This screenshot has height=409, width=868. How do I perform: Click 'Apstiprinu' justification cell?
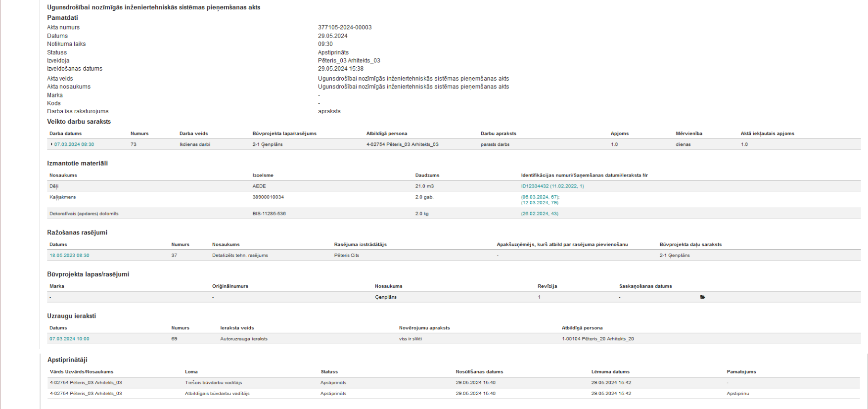(x=738, y=394)
